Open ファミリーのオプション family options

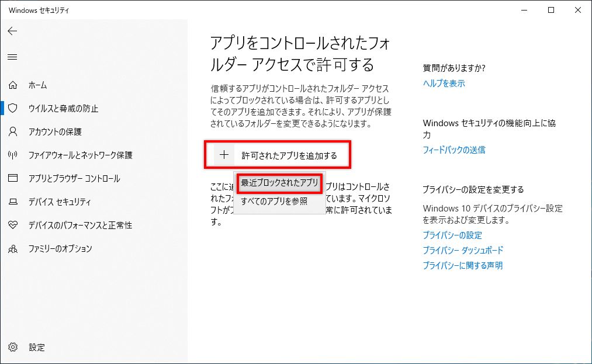tap(58, 248)
